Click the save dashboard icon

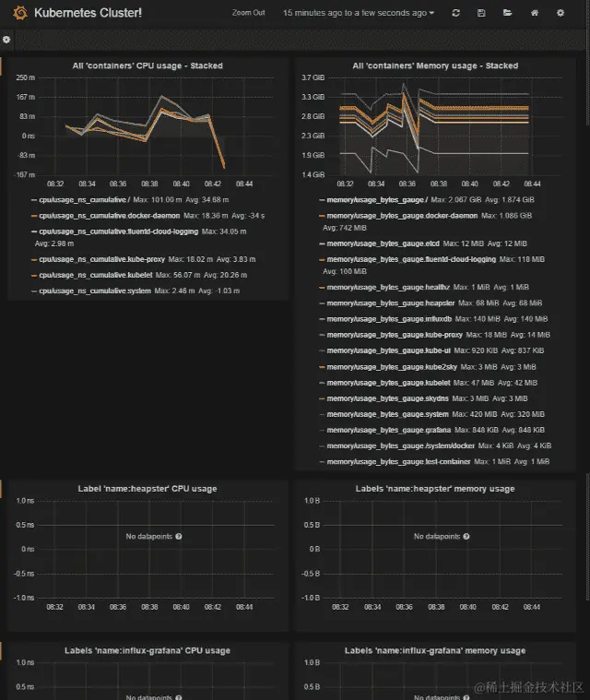pyautogui.click(x=481, y=13)
